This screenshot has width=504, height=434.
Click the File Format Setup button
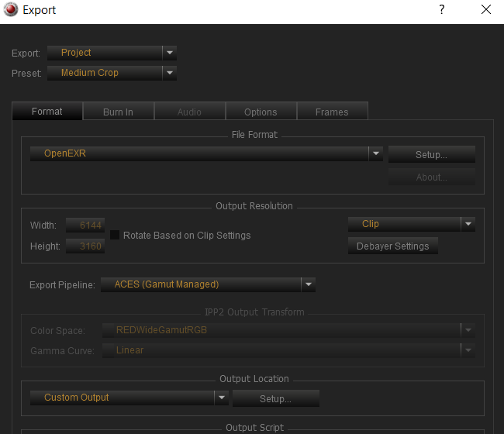click(x=431, y=154)
